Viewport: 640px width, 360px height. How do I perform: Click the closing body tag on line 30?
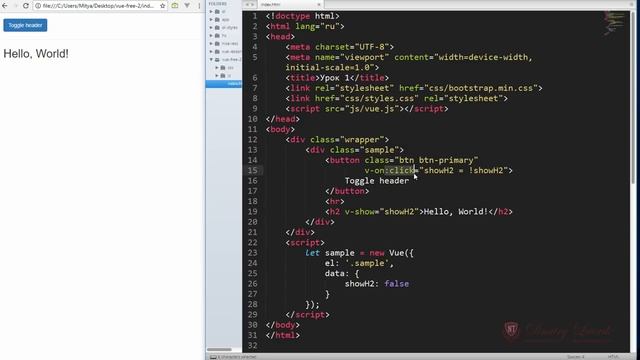click(x=282, y=325)
